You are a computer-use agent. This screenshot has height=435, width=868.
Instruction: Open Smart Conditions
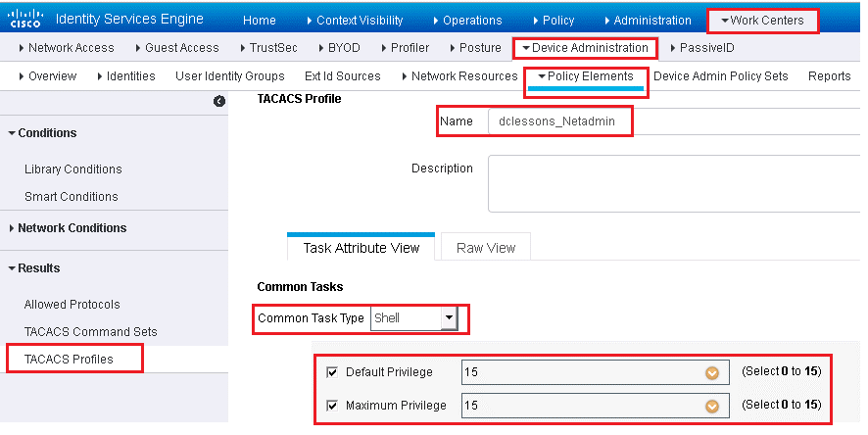[72, 197]
